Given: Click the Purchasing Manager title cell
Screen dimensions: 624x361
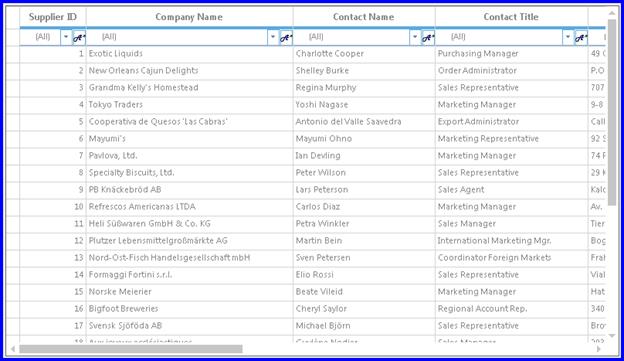Looking at the screenshot, I should [511, 54].
